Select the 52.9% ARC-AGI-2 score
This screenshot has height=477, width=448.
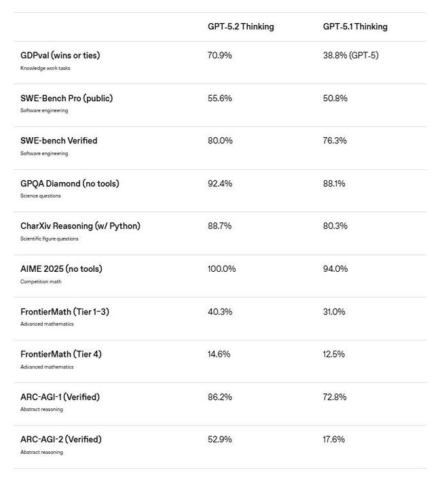click(x=219, y=439)
